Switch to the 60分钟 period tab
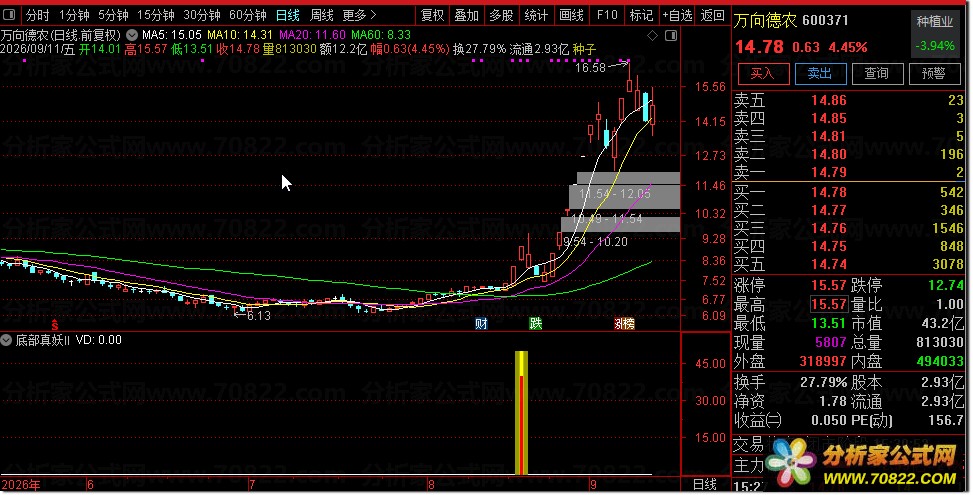 coord(247,15)
